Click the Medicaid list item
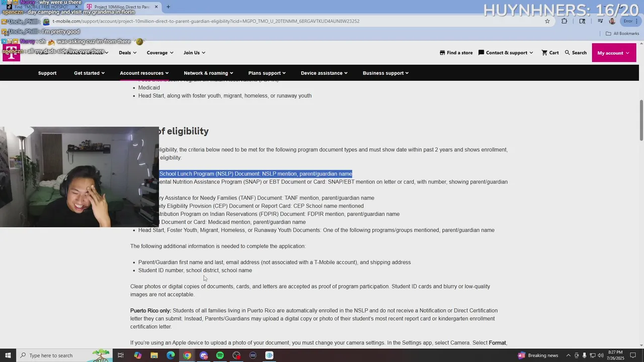This screenshot has width=644, height=362. coord(149,87)
